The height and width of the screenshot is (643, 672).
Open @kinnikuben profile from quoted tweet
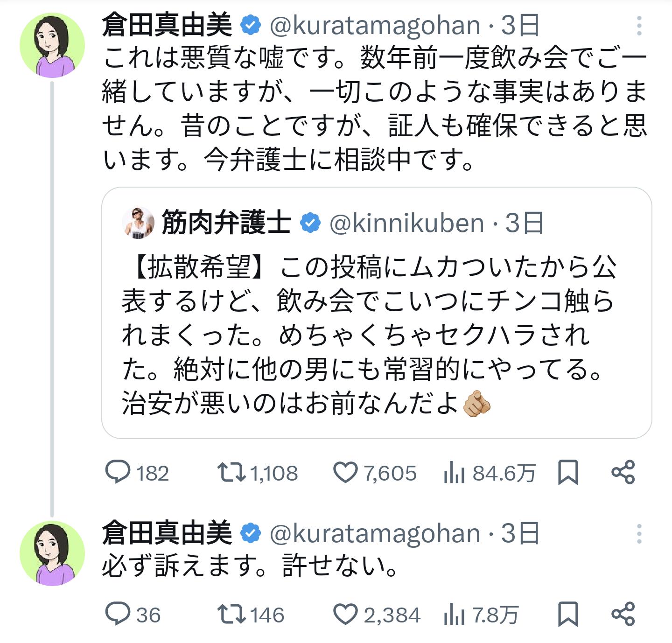coord(406,224)
